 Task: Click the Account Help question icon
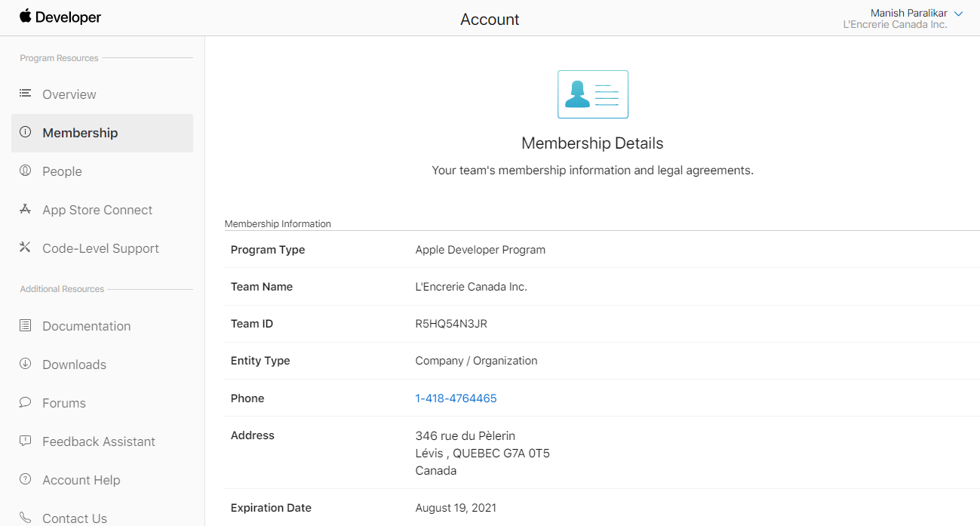coord(26,479)
